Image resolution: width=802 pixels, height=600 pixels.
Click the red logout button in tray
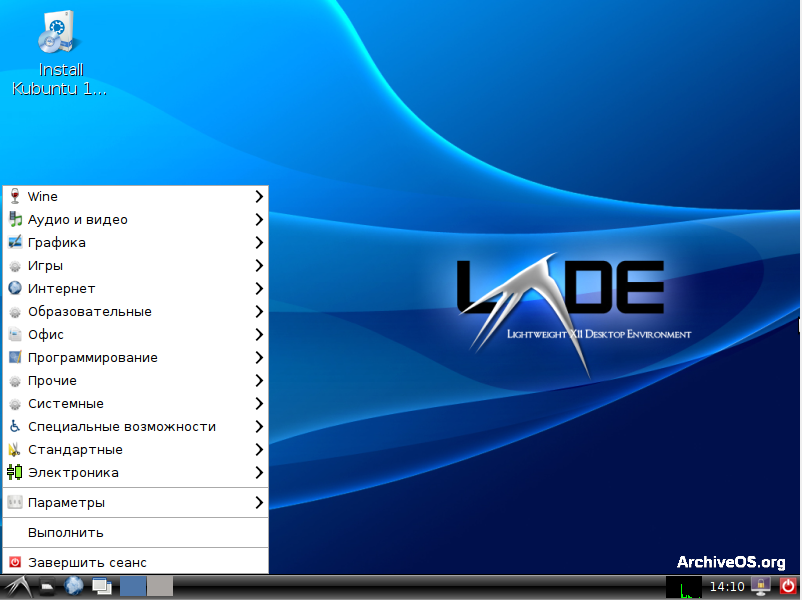788,586
